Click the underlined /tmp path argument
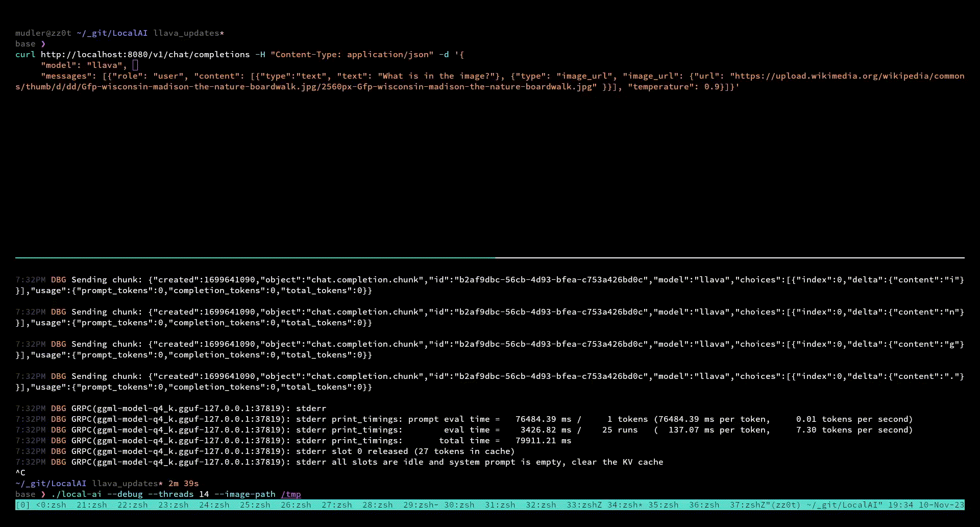980x527 pixels. pyautogui.click(x=290, y=494)
